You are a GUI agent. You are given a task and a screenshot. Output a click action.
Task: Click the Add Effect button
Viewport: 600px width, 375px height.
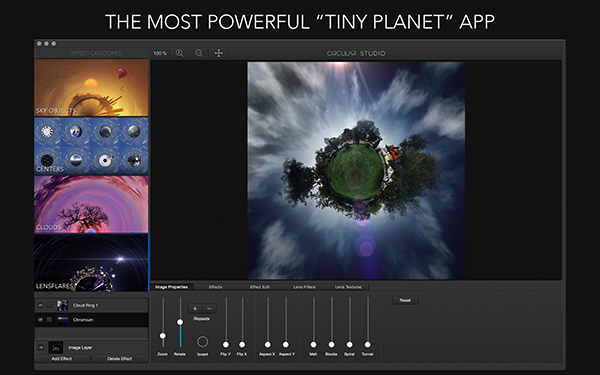coord(62,359)
